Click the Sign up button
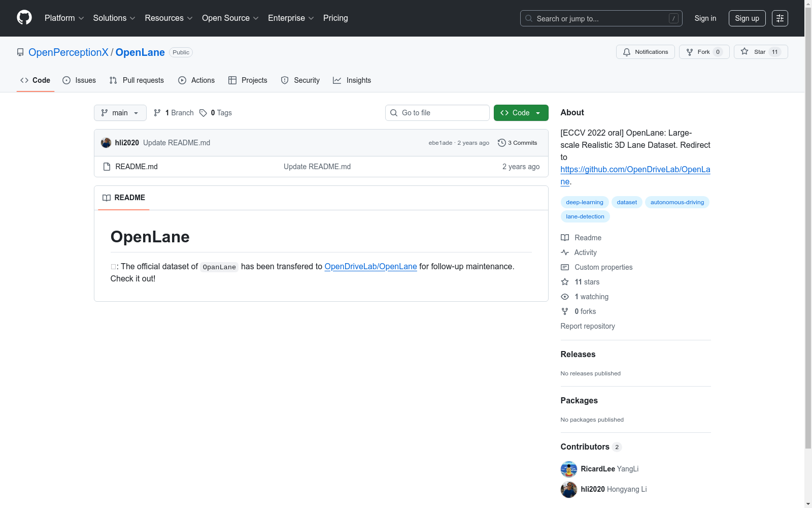812x508 pixels. (747, 18)
